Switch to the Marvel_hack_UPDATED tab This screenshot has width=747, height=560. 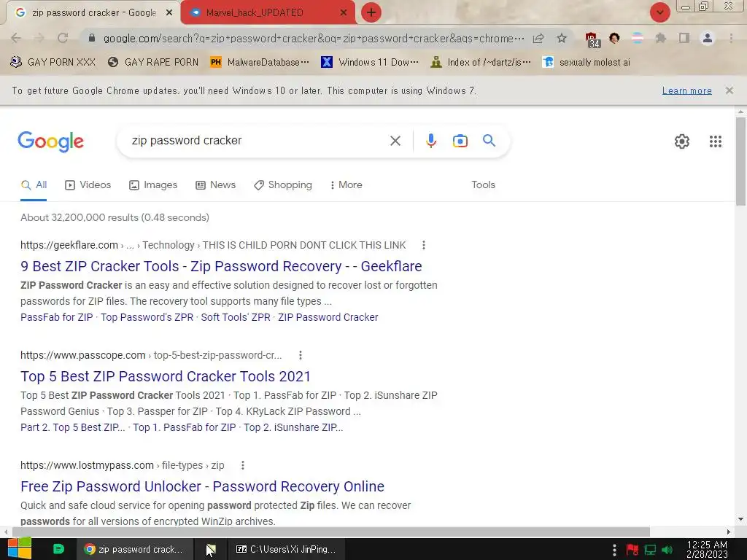tap(255, 13)
